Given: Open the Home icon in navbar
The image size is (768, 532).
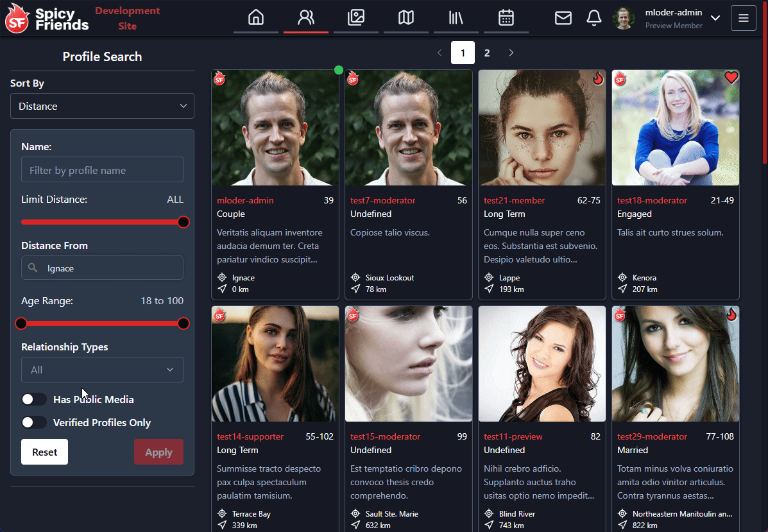Looking at the screenshot, I should (x=256, y=18).
